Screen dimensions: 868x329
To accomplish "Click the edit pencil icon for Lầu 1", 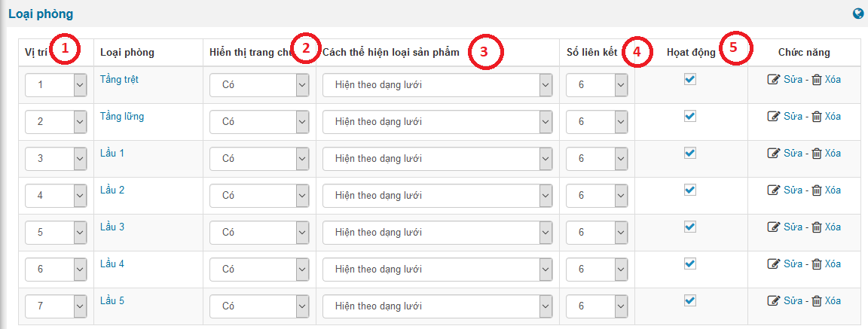I will pos(773,154).
